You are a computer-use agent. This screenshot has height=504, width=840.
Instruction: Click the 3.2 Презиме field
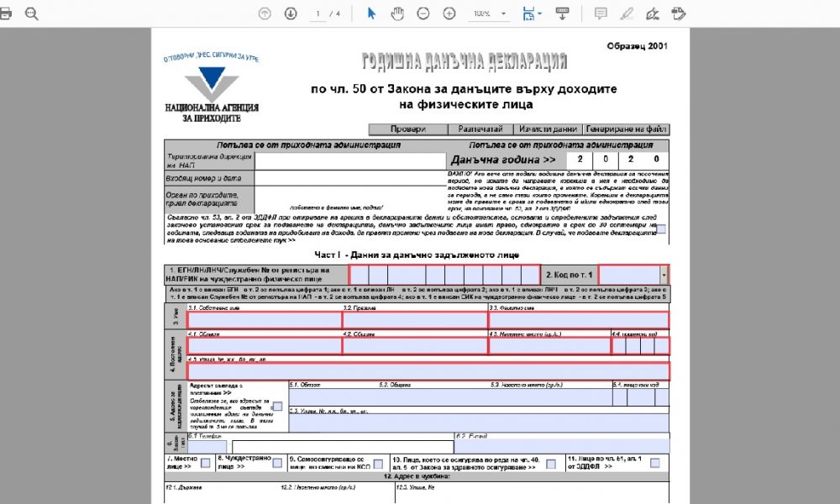click(x=415, y=320)
